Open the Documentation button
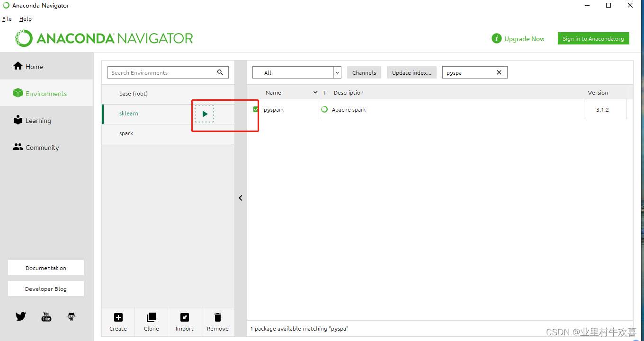The image size is (644, 341). pos(46,268)
